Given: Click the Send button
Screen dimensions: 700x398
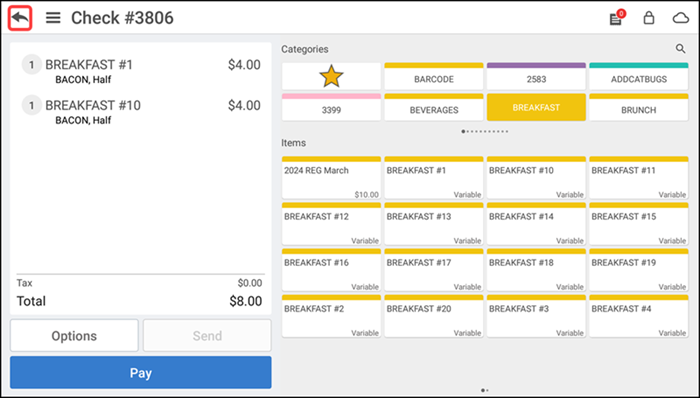Looking at the screenshot, I should coord(207,336).
